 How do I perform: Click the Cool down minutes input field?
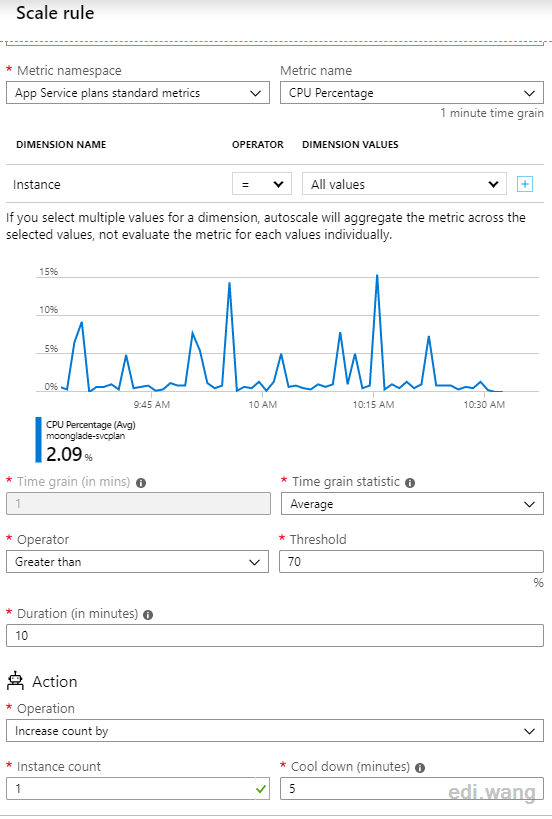pos(412,789)
